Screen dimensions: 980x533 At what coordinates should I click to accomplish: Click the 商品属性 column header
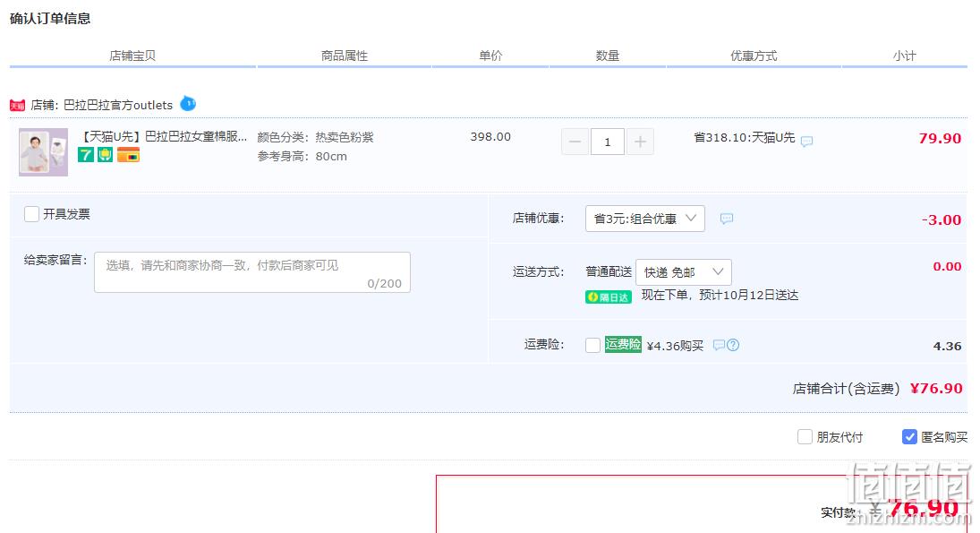click(x=345, y=56)
